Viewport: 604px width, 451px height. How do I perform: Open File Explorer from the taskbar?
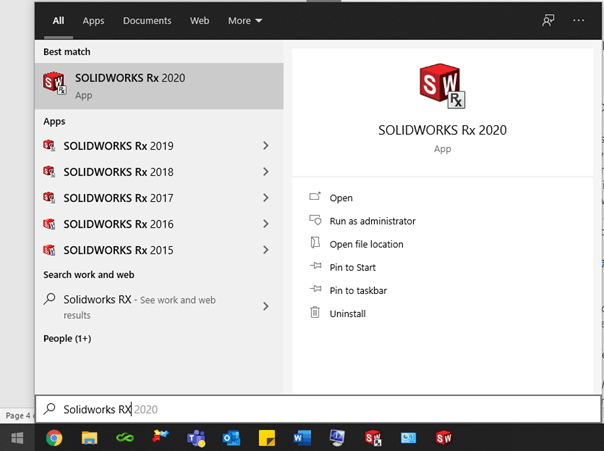pyautogui.click(x=89, y=438)
